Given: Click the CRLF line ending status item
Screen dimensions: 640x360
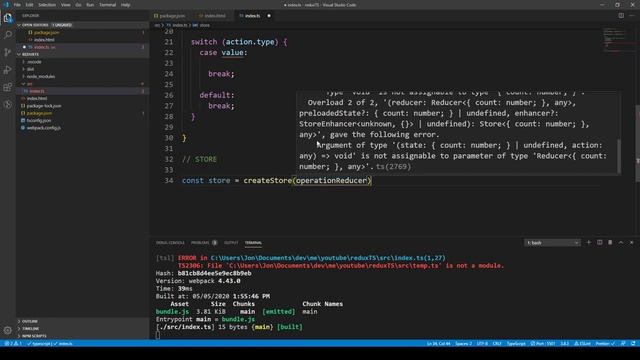Looking at the screenshot, I should point(497,344).
